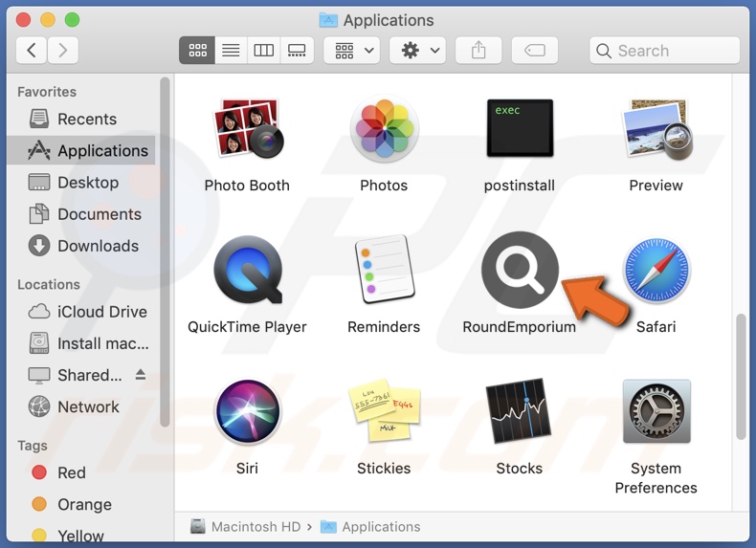Viewport: 756px width, 548px height.
Task: Switch to icon view
Action: [197, 50]
